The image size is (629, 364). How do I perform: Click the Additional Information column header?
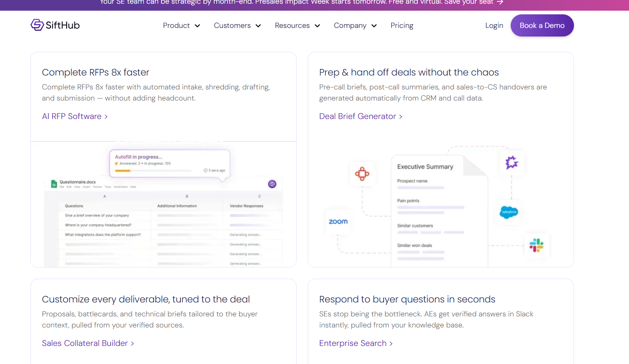[x=177, y=206]
